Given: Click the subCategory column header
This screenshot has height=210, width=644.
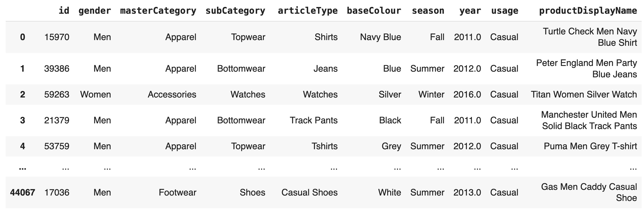Looking at the screenshot, I should [235, 11].
